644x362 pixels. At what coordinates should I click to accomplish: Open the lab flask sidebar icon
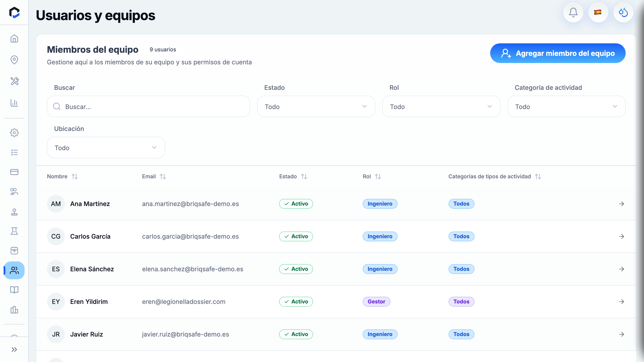click(14, 231)
